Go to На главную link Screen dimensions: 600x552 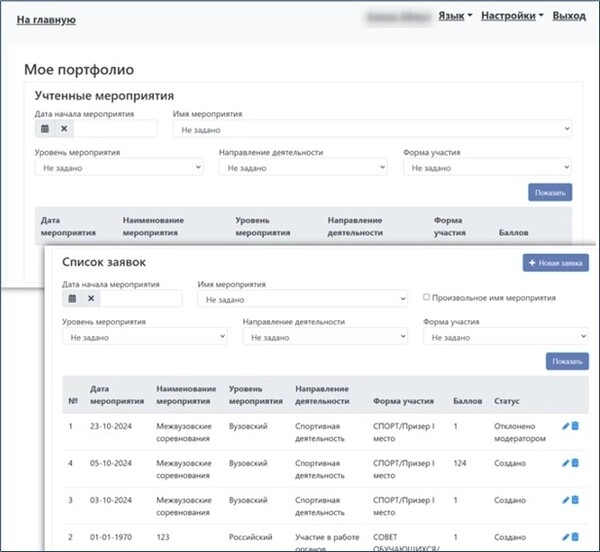click(x=46, y=19)
